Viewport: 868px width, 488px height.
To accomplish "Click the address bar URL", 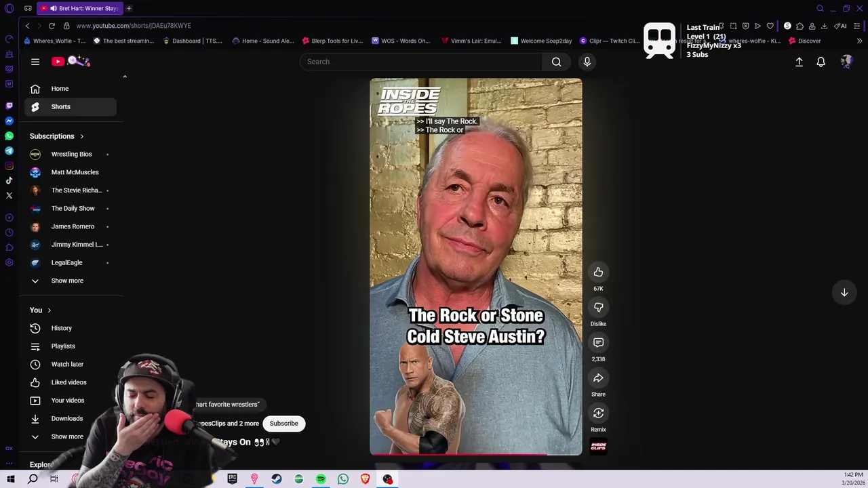I will click(134, 26).
